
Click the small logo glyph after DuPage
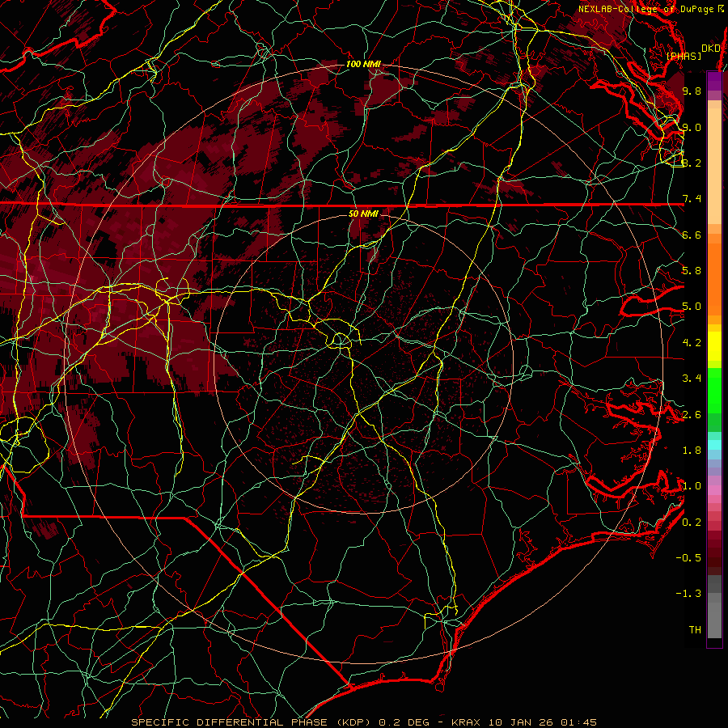click(x=721, y=9)
